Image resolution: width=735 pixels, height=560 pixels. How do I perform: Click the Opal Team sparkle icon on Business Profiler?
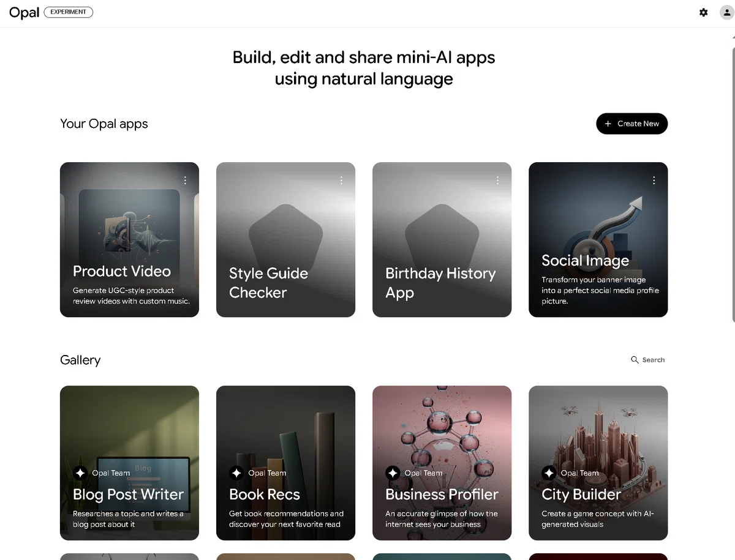pos(393,473)
